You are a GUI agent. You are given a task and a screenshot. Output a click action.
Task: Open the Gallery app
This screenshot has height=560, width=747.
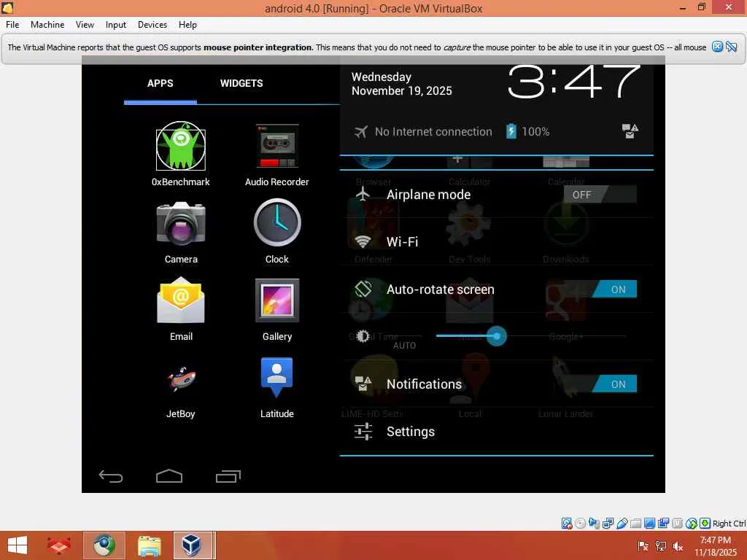tap(276, 300)
